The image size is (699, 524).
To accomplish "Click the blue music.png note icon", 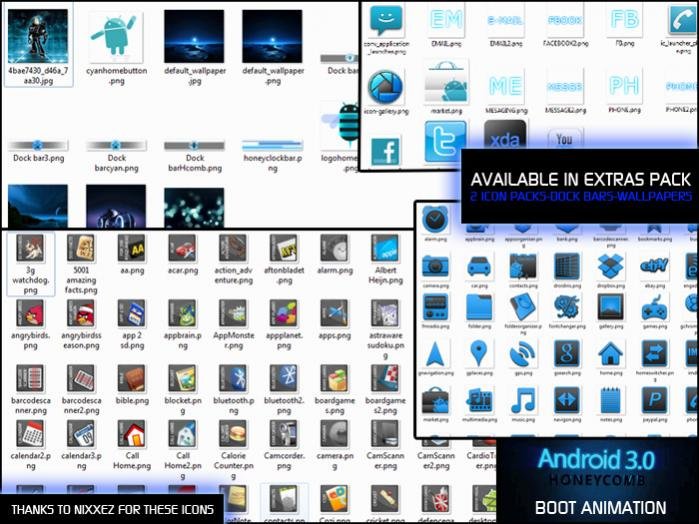I will (x=523, y=400).
